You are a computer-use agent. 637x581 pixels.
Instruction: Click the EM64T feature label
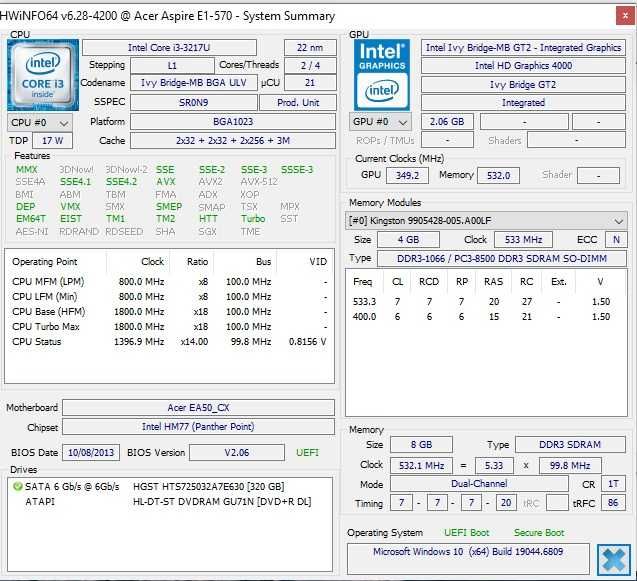(30, 219)
